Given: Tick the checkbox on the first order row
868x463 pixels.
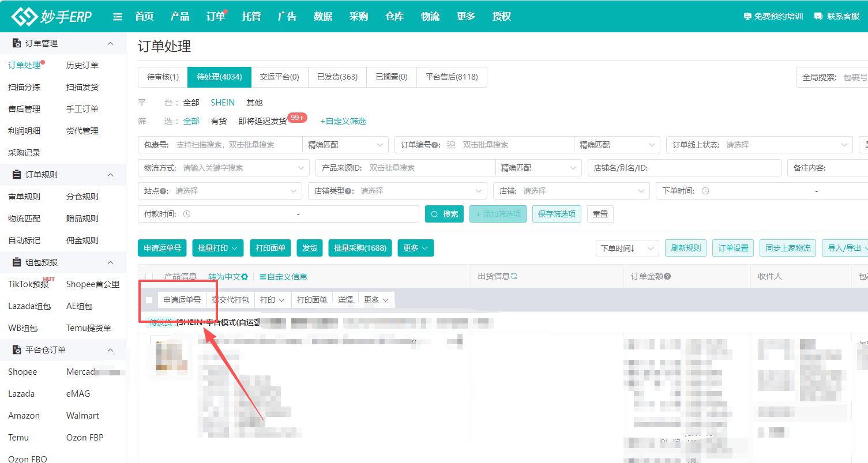Looking at the screenshot, I should pos(149,300).
